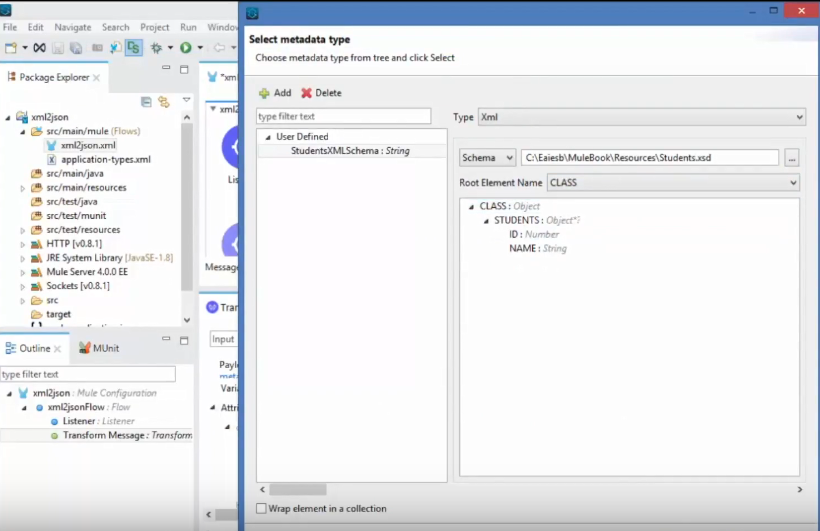Open the Package Explorer view menu triangle

(186, 100)
